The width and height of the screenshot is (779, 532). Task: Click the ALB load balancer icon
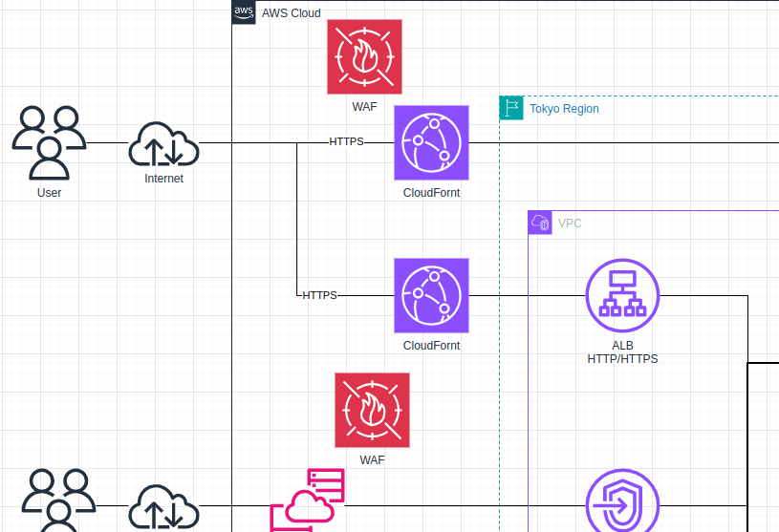tap(622, 295)
